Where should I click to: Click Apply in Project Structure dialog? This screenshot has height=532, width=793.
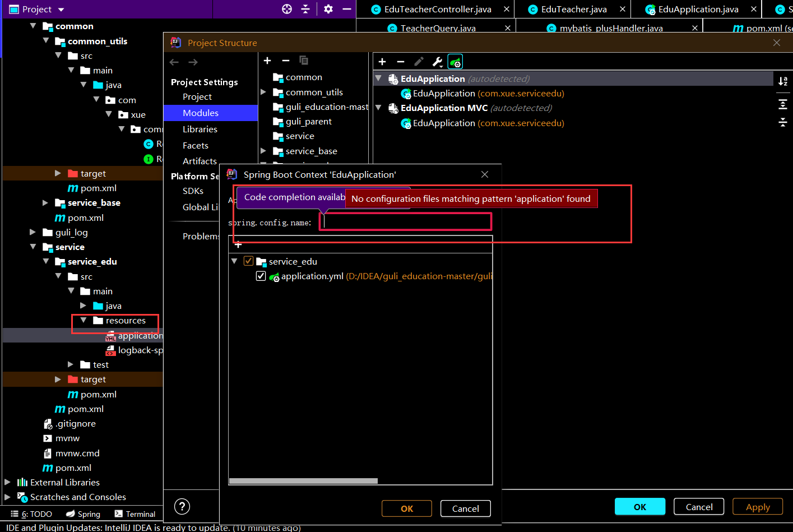(758, 507)
